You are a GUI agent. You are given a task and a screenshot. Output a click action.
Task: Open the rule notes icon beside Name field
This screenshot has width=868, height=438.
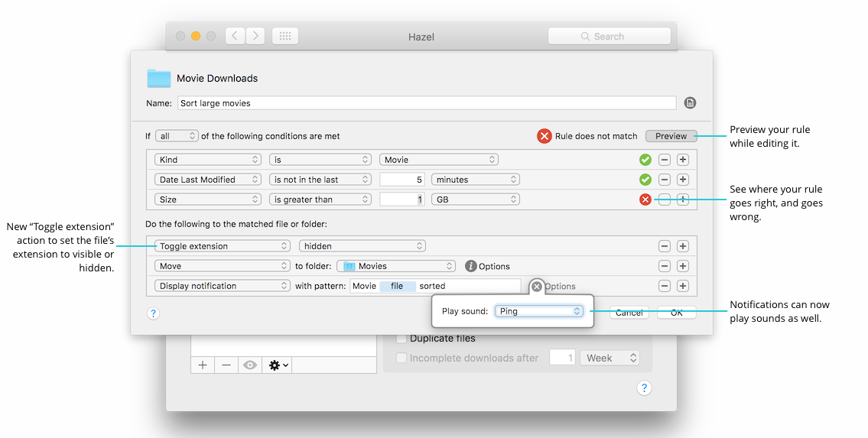690,103
